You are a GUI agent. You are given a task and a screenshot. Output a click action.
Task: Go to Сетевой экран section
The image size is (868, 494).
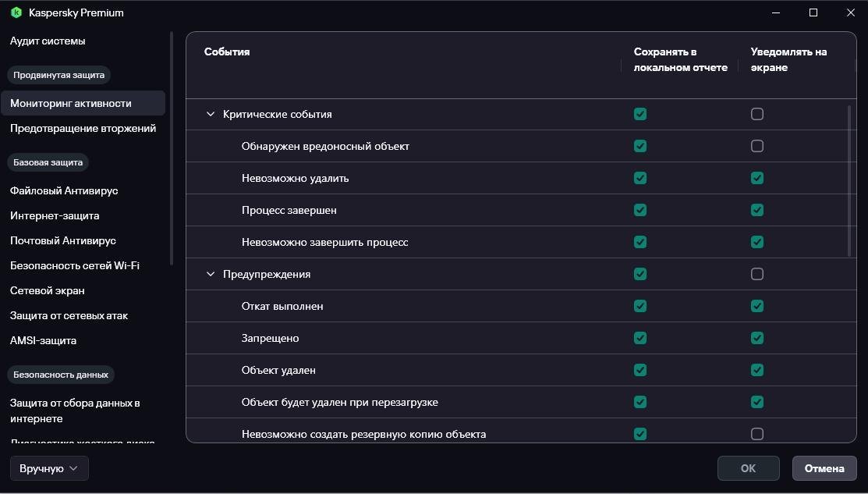pyautogui.click(x=48, y=290)
